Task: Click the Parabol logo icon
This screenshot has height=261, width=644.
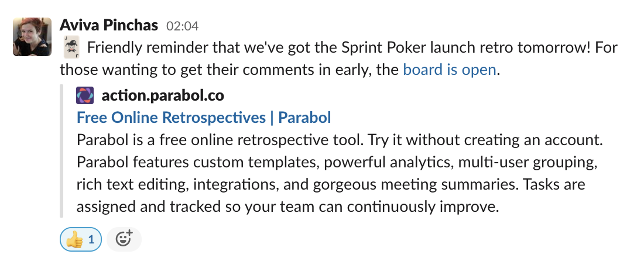Action: click(x=85, y=95)
